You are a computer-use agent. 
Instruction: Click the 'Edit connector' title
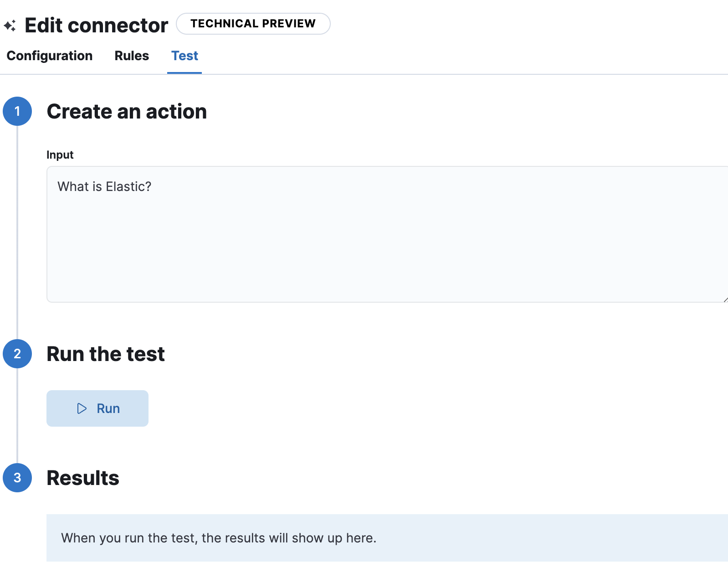click(96, 26)
